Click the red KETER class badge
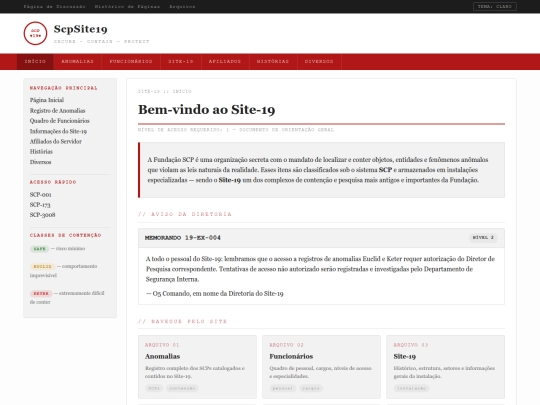540x405 pixels. pos(41,293)
